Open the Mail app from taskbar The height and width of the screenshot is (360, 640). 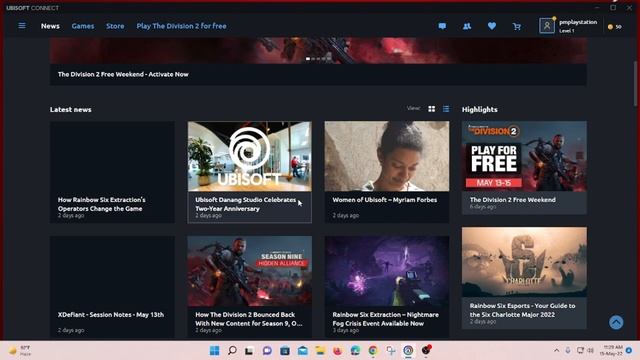302,350
